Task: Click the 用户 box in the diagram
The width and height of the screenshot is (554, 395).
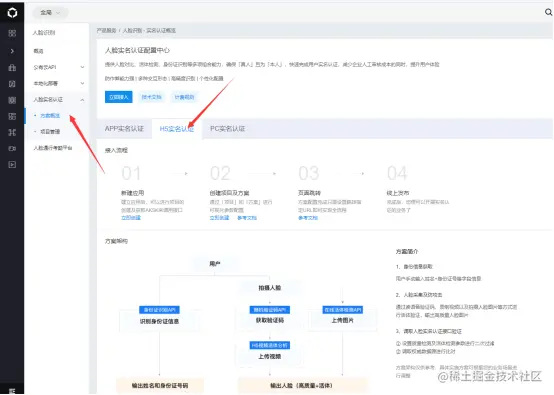Action: point(215,264)
